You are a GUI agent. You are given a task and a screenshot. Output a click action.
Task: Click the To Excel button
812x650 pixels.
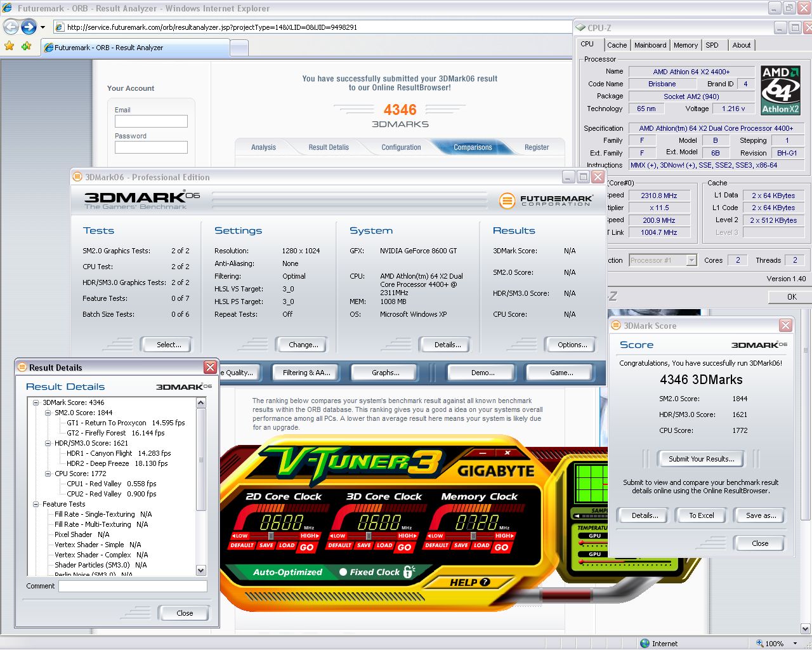[702, 515]
